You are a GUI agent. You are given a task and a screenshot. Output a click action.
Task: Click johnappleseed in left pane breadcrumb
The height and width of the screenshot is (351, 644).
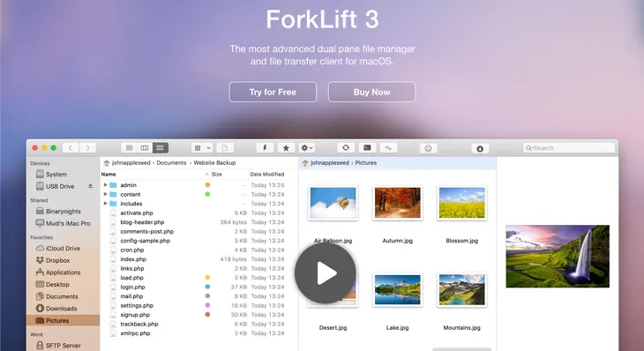point(131,162)
